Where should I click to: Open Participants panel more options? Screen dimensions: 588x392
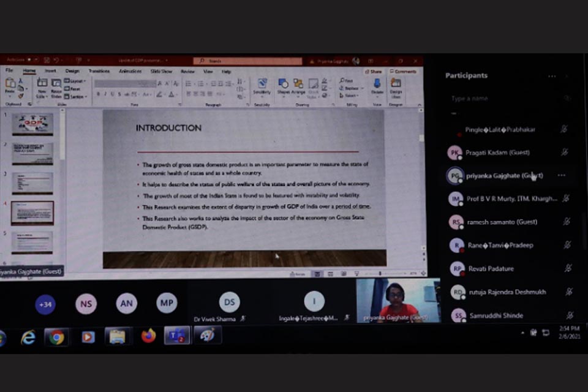tap(552, 76)
